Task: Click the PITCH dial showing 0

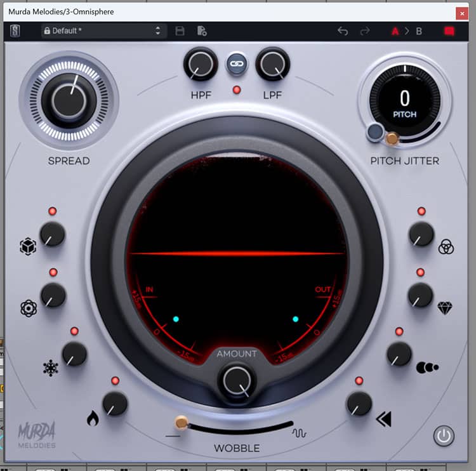Action: (405, 100)
